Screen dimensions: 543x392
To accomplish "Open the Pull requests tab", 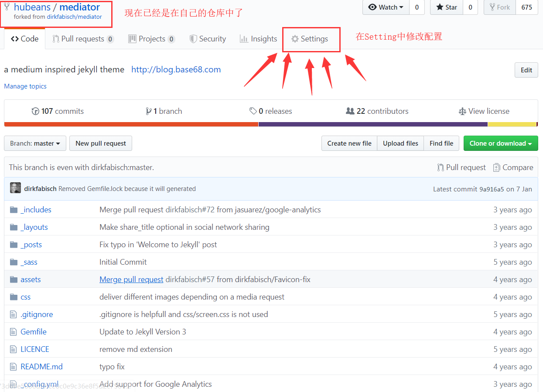I will point(83,39).
